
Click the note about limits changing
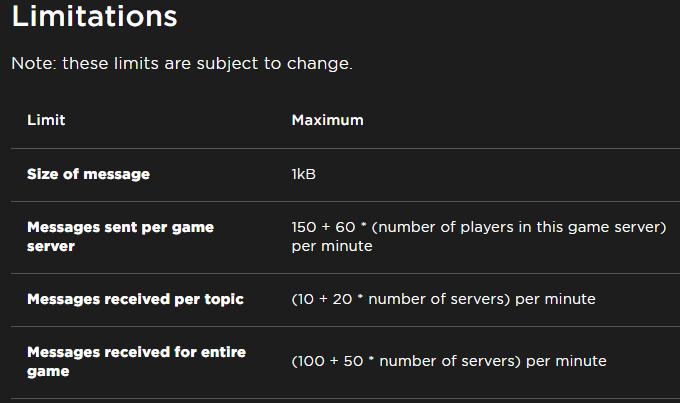pos(181,63)
